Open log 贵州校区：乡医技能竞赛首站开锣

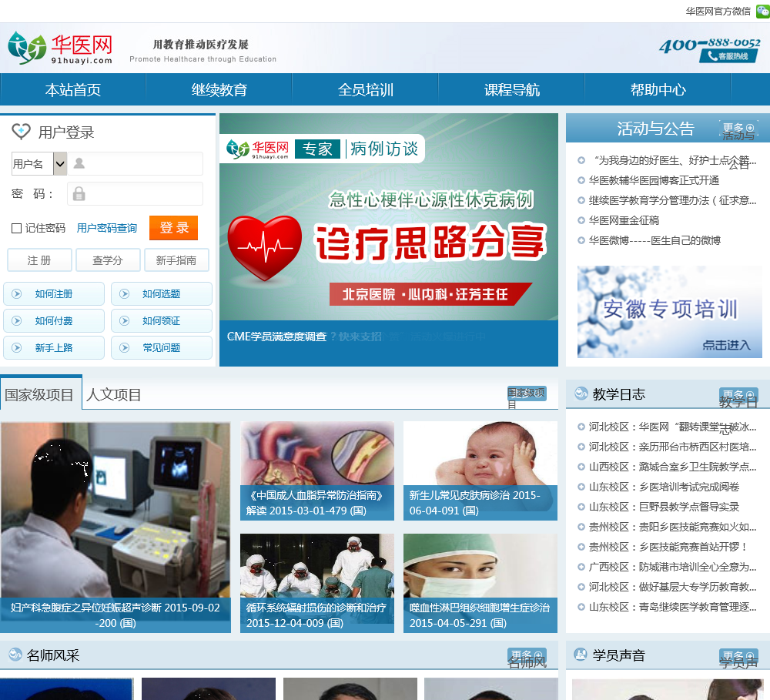click(x=668, y=547)
